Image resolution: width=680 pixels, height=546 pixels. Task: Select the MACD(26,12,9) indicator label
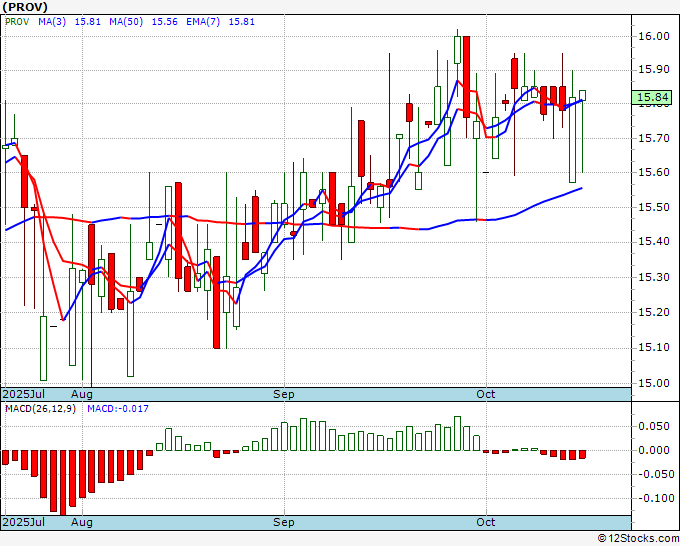[x=40, y=409]
